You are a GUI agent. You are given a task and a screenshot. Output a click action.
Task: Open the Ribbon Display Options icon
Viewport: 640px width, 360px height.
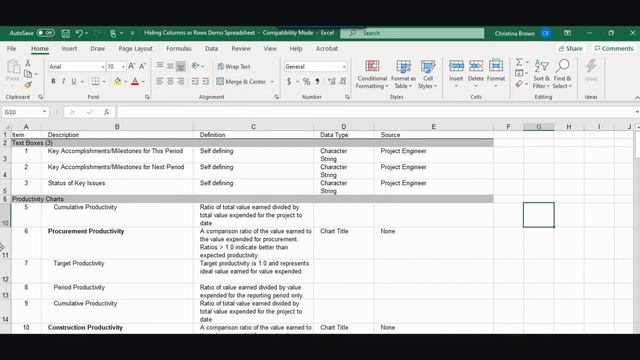click(567, 33)
